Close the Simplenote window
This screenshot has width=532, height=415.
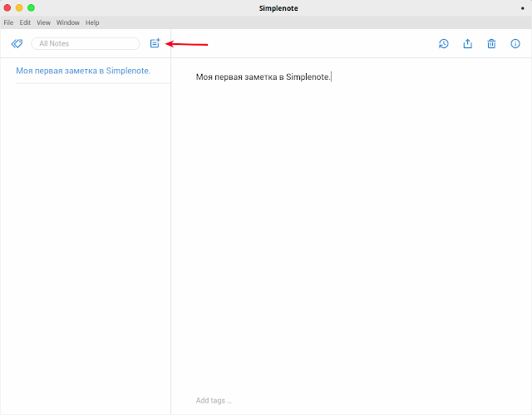[7, 7]
